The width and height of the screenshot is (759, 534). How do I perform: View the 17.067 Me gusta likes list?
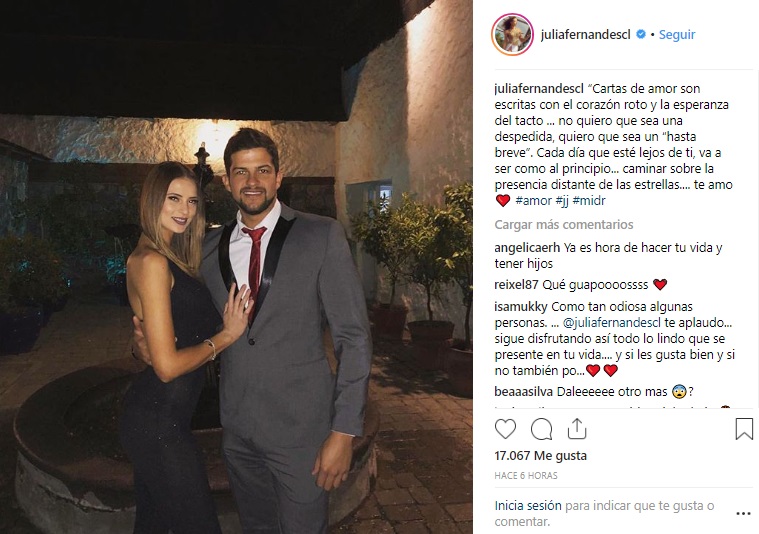541,456
